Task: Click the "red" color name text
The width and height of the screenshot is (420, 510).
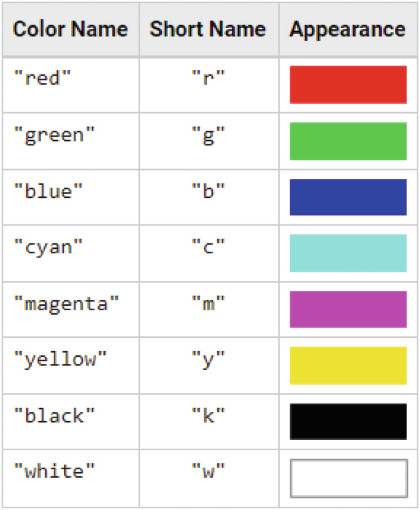Action: click(x=42, y=78)
